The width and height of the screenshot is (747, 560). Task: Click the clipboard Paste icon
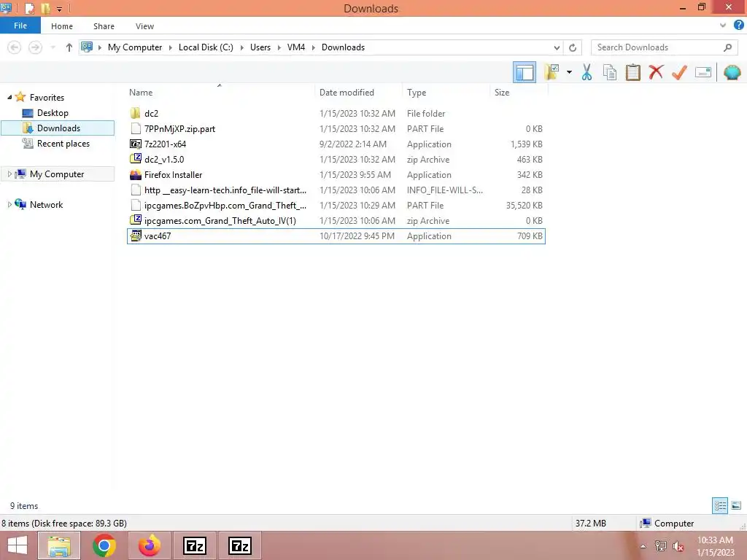[632, 72]
